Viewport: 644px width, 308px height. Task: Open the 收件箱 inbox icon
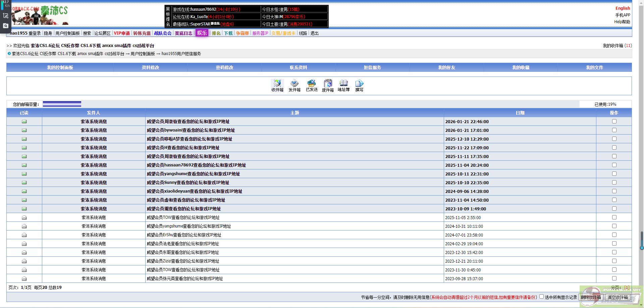click(277, 85)
